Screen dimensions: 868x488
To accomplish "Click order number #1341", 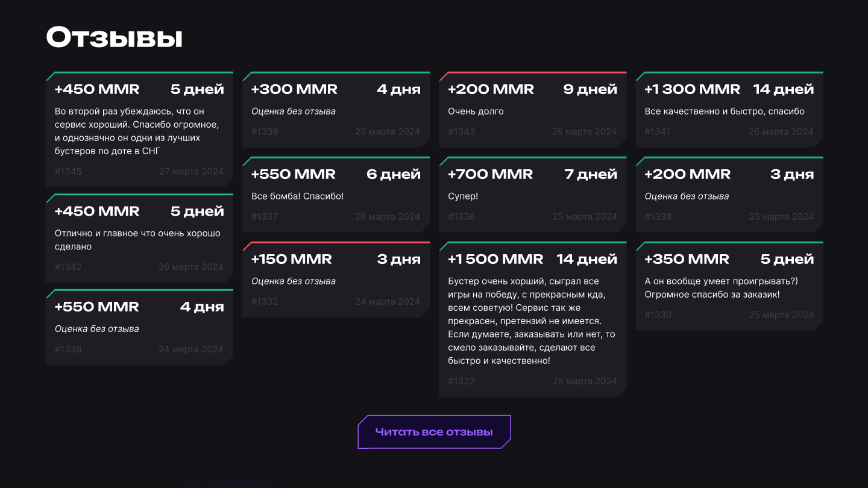I will (657, 132).
